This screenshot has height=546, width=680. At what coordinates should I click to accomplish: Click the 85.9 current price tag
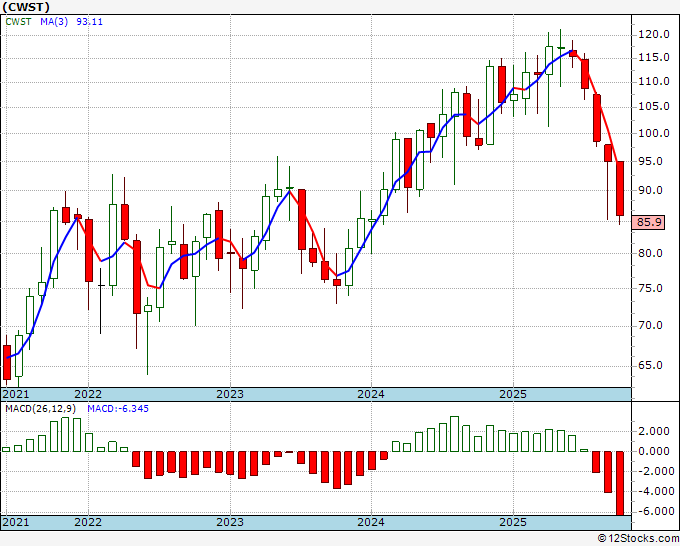(x=649, y=222)
